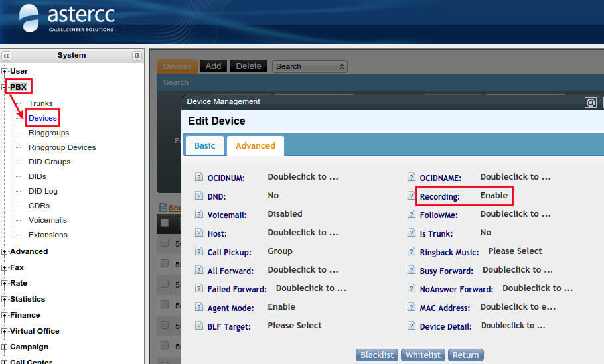Check the select-all checkbox in table header

tap(165, 223)
